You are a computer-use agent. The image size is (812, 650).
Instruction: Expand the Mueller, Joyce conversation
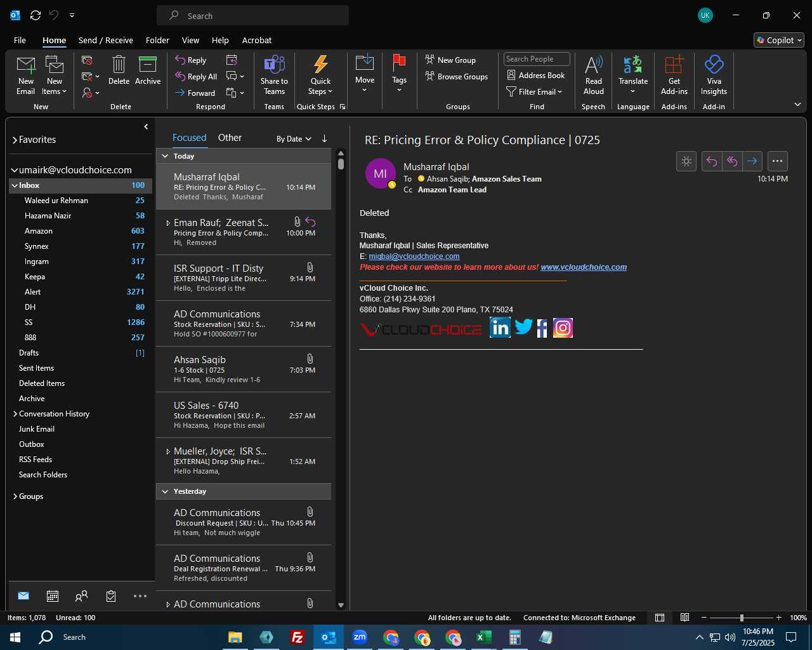pyautogui.click(x=167, y=451)
